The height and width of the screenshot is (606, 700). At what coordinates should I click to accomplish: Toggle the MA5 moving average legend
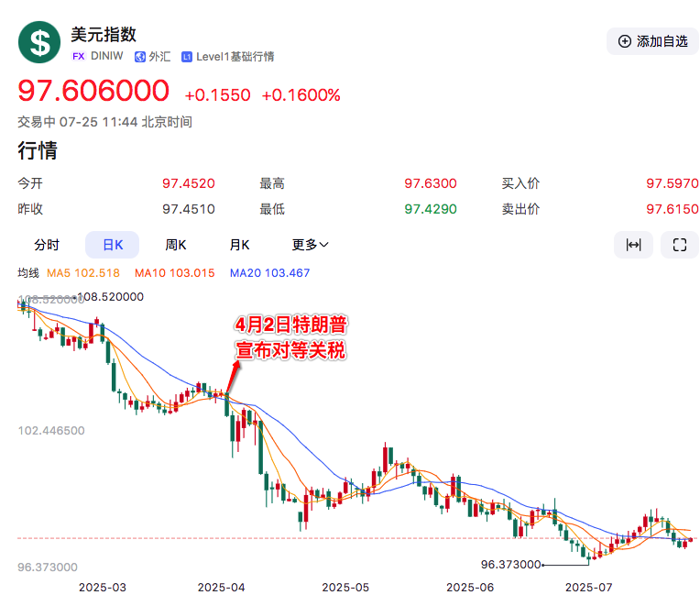tap(83, 273)
